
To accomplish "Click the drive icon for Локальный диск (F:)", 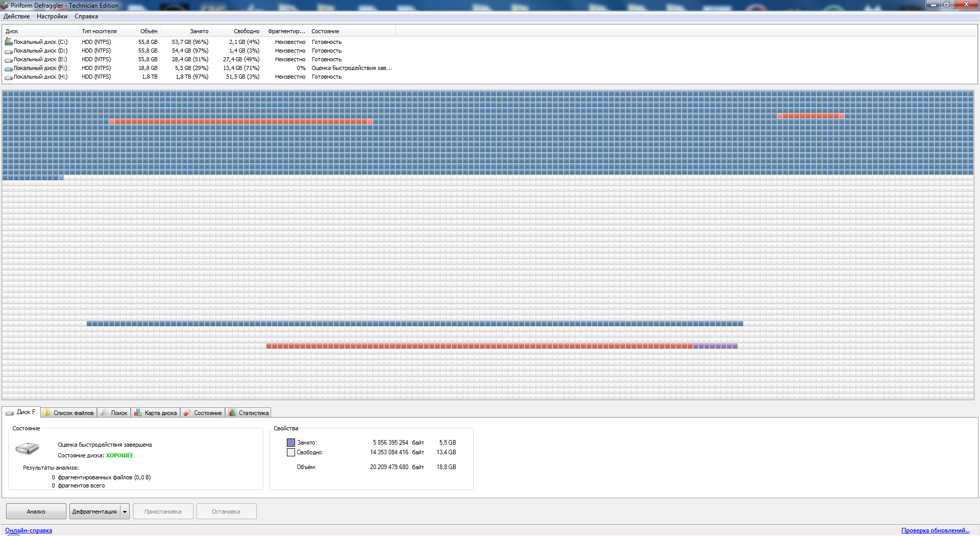I will click(9, 68).
